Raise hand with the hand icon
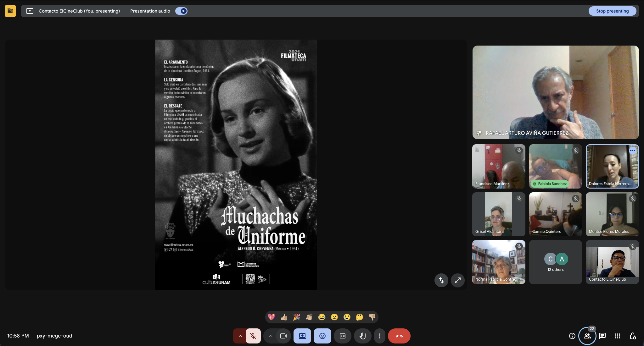This screenshot has width=644, height=346. [x=362, y=336]
